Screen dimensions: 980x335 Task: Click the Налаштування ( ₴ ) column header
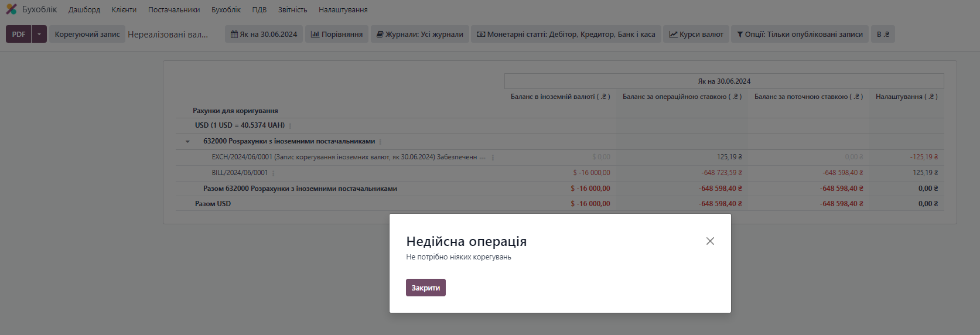(x=907, y=97)
